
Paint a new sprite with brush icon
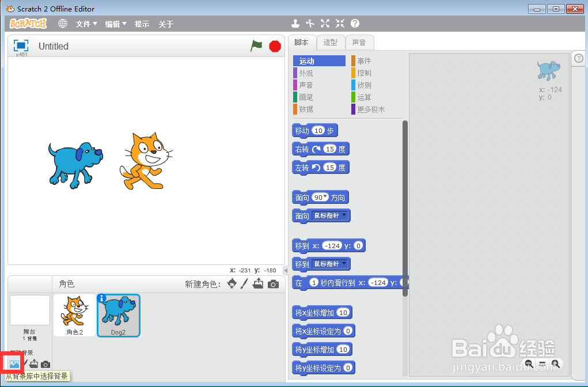pyautogui.click(x=244, y=284)
